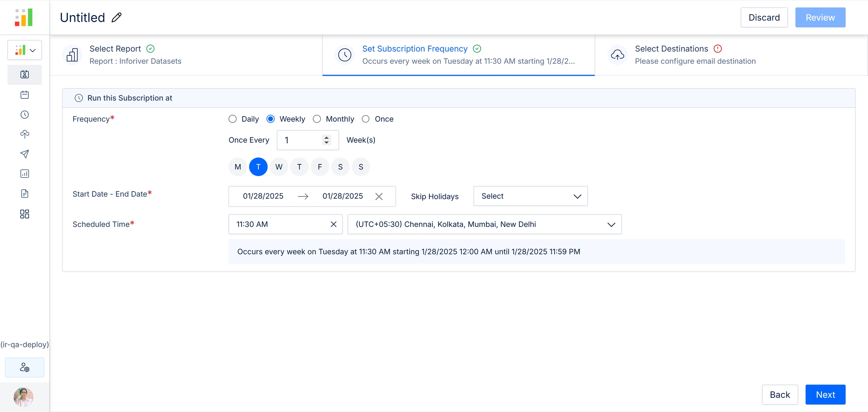Click the pencil icon to rename Untitled
This screenshot has width=868, height=412.
tap(116, 17)
